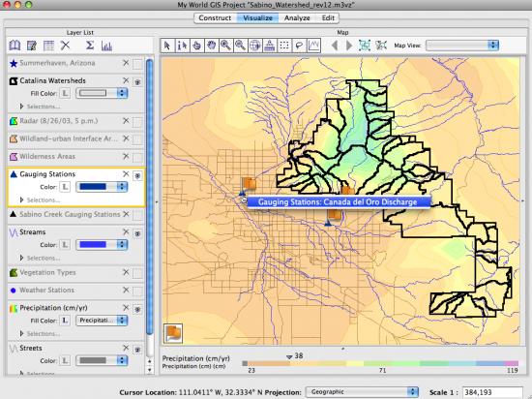Go to next map view arrow

click(349, 46)
